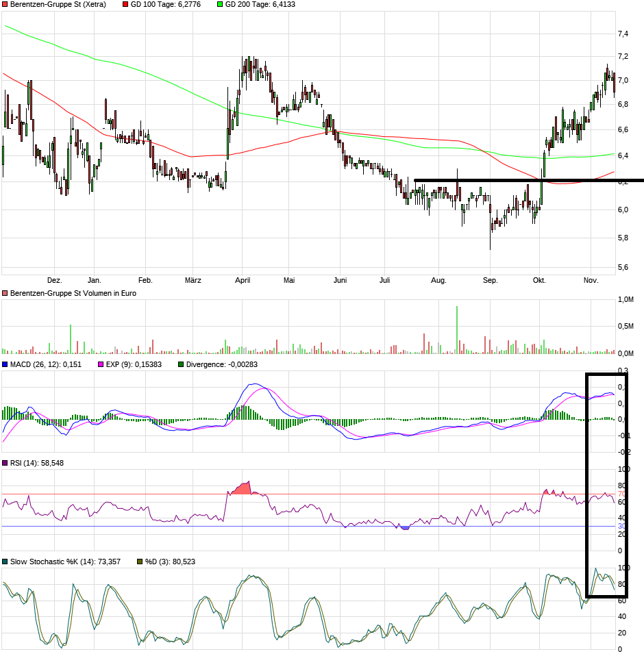
Task: Click the green Divergence legend swatch
Action: click(181, 364)
